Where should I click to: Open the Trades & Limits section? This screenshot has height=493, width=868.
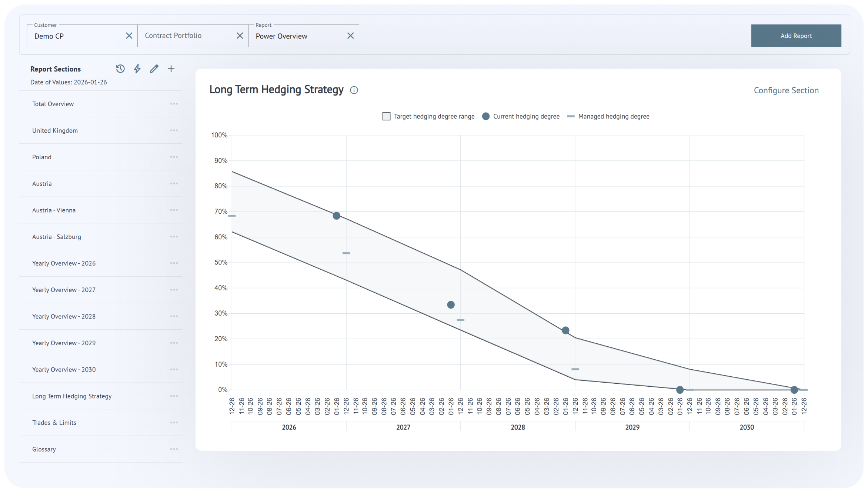54,423
